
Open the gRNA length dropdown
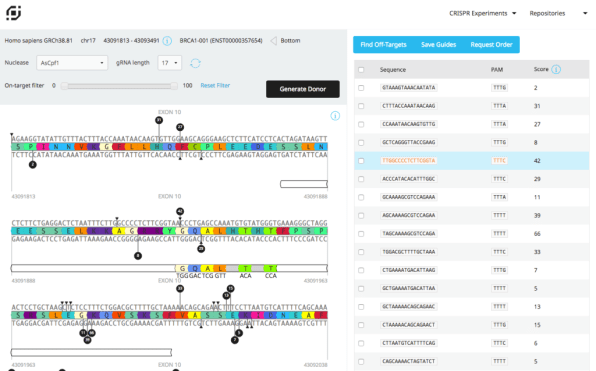coord(170,63)
